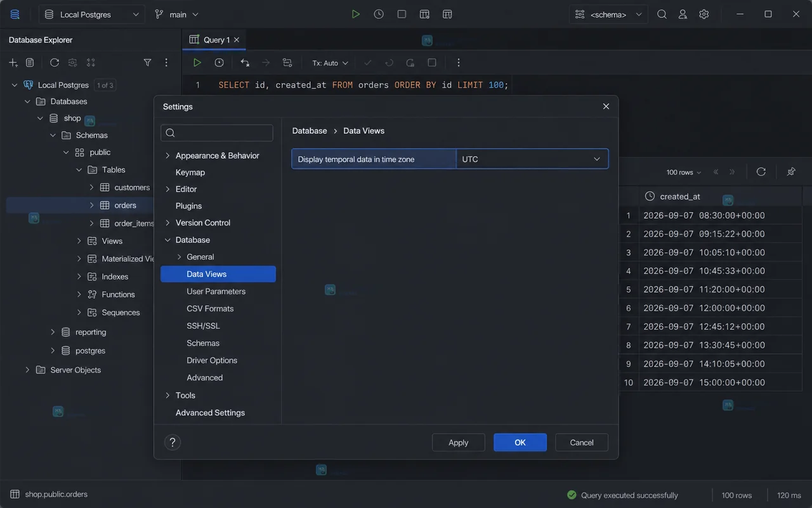Click the green Run icon in top toolbar
The image size is (812, 508).
[x=356, y=14]
